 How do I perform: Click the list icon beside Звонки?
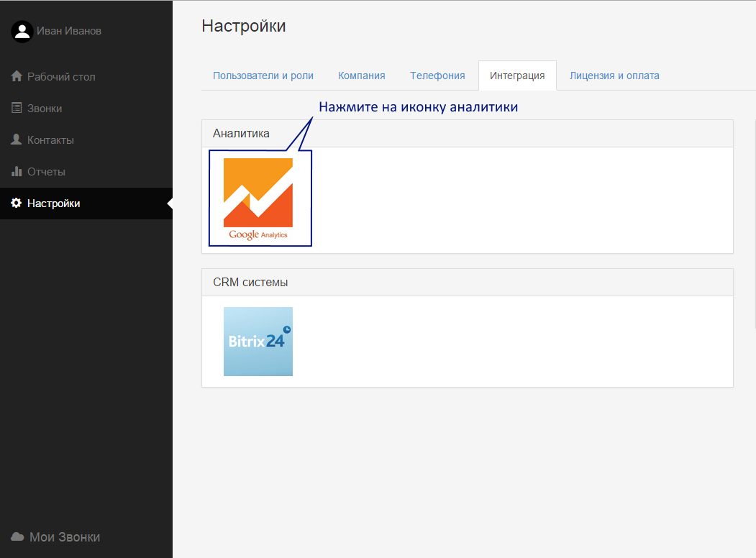(x=17, y=108)
